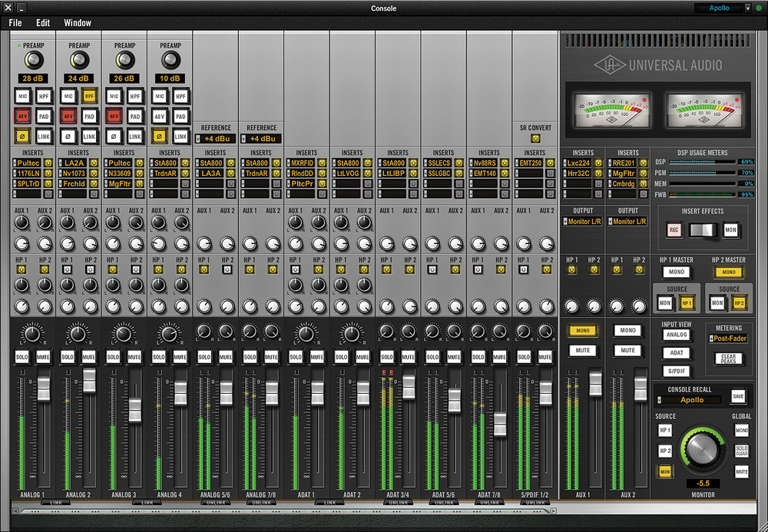Open the Window menu
The height and width of the screenshot is (532, 768).
pos(78,23)
